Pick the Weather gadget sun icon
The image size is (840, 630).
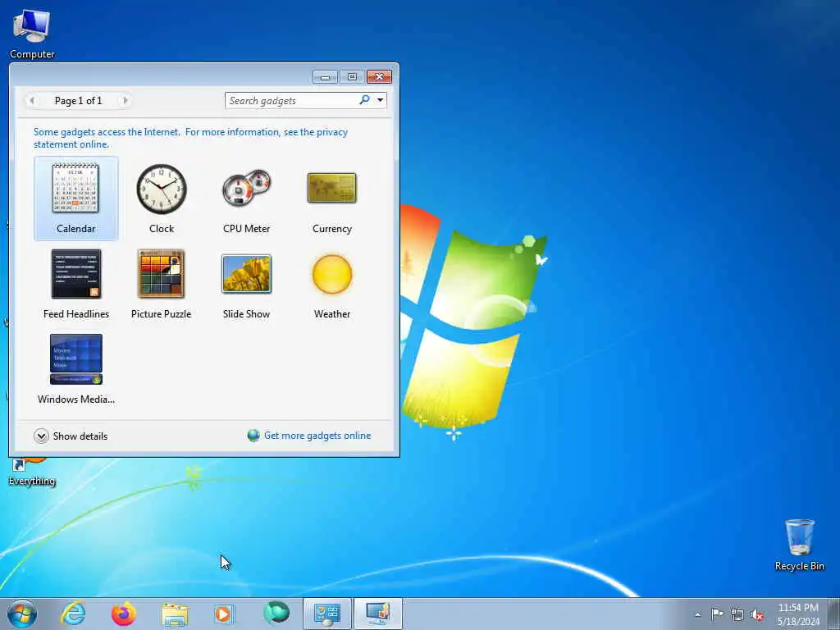332,274
